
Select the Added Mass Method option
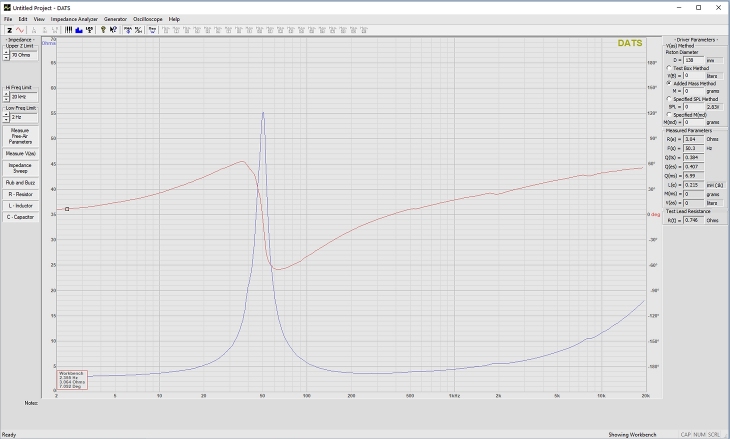(668, 83)
